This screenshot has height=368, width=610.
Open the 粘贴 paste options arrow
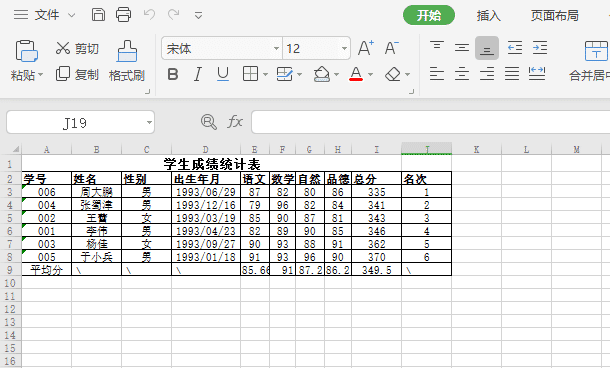(40, 74)
